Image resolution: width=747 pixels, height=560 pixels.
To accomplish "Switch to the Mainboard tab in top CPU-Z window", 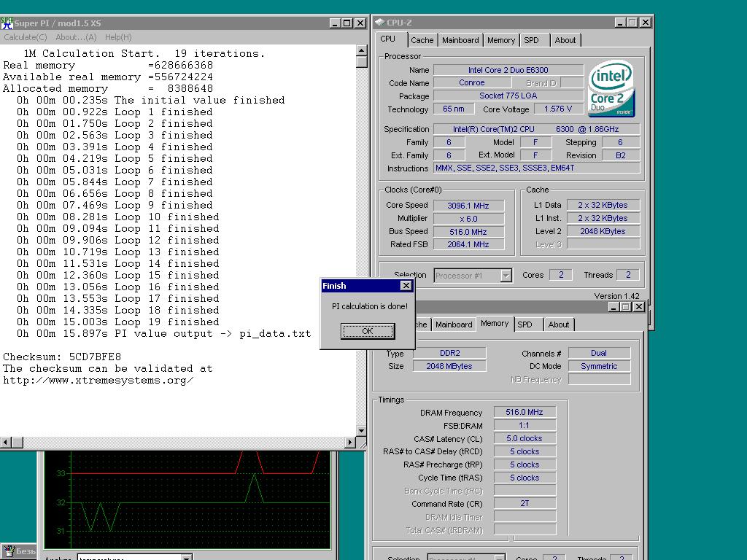I will [460, 41].
